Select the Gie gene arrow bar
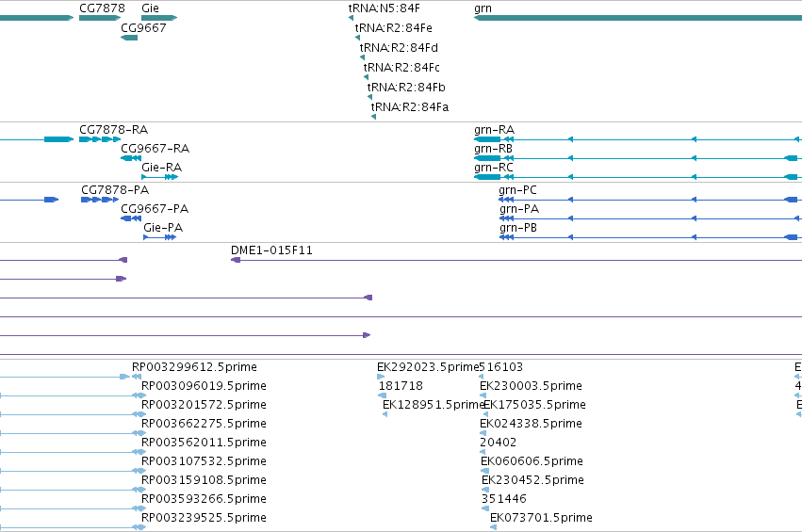This screenshot has height=532, width=802. [x=159, y=18]
